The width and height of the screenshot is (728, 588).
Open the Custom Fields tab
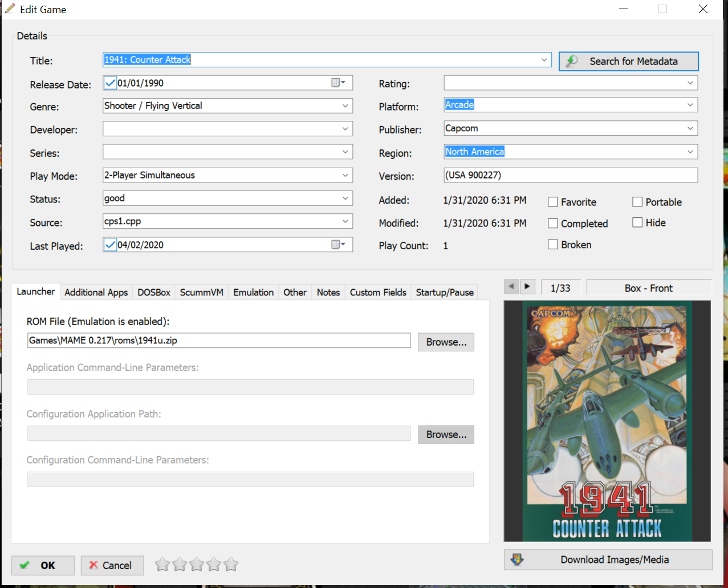[x=379, y=293]
